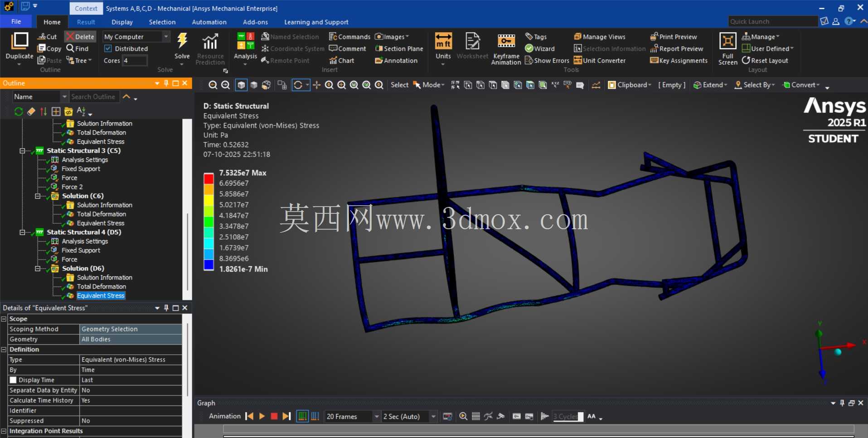Open the Learning and Support tab
Viewport: 868px width, 438px height.
tap(316, 22)
